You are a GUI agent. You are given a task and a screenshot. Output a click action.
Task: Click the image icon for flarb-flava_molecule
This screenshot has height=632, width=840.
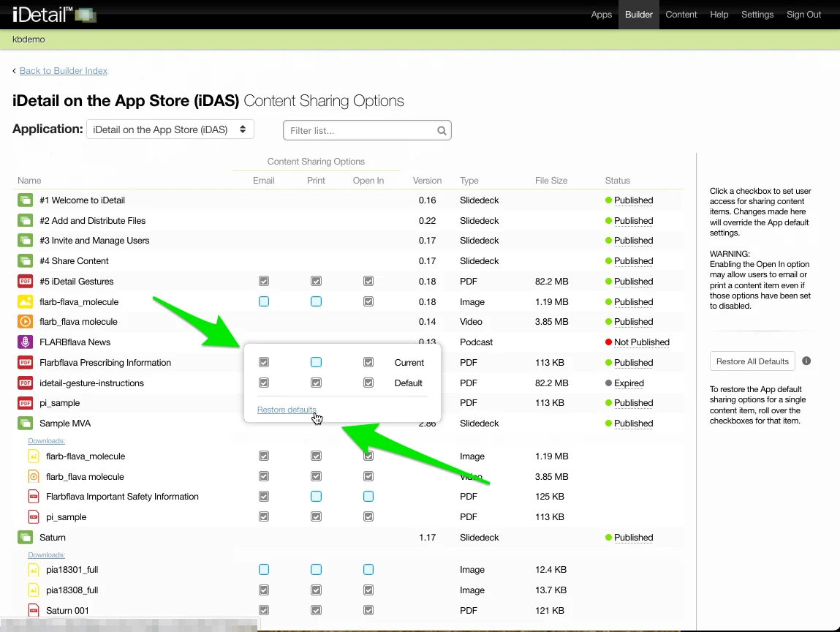[x=26, y=301]
